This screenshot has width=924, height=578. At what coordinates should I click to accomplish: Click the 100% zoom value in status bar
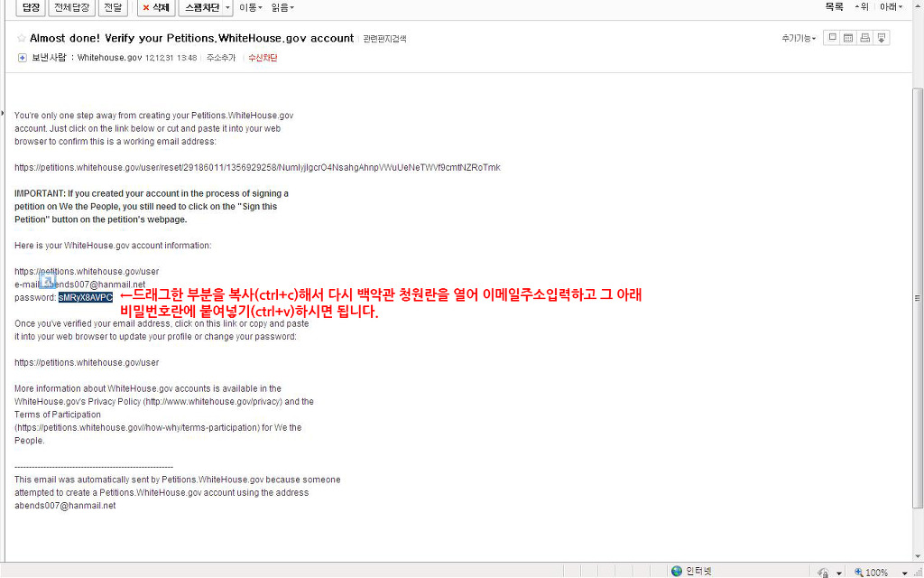[877, 573]
